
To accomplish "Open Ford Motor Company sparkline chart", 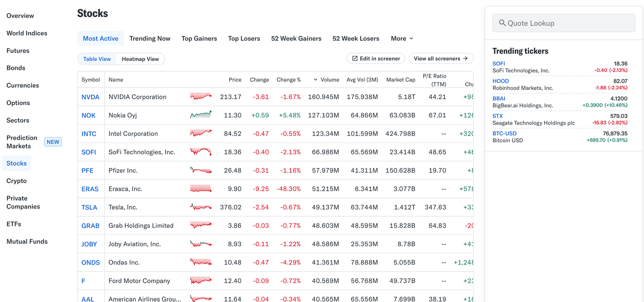I will pos(201,281).
